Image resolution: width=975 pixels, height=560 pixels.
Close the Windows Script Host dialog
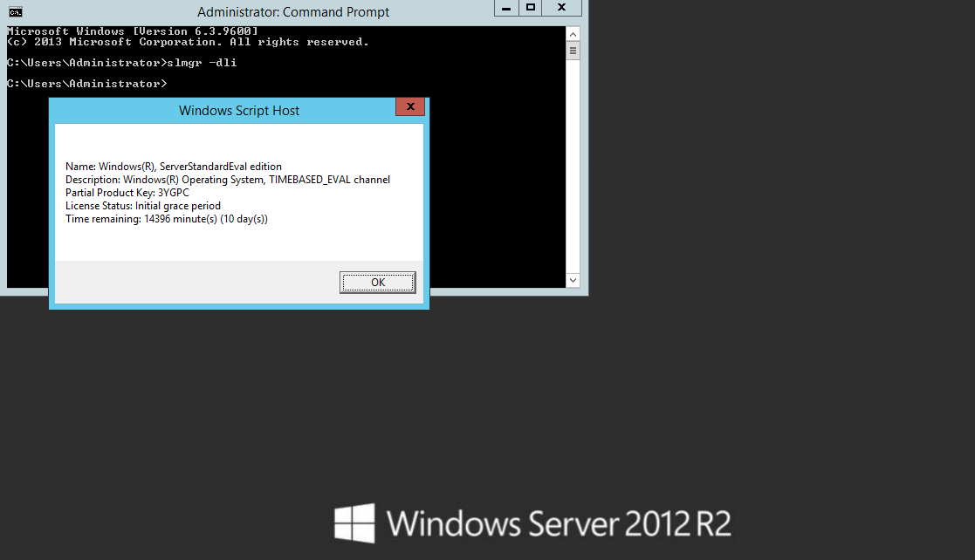[410, 106]
